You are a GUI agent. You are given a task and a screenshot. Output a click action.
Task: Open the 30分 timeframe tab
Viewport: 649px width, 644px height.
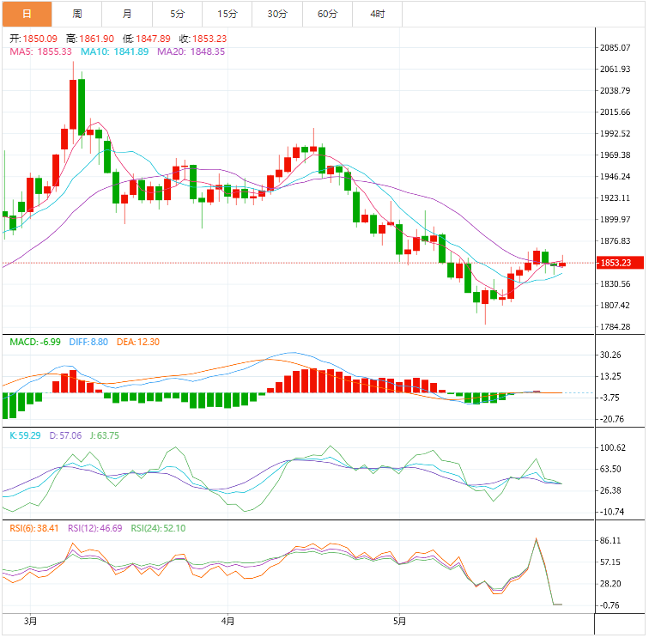click(x=277, y=14)
